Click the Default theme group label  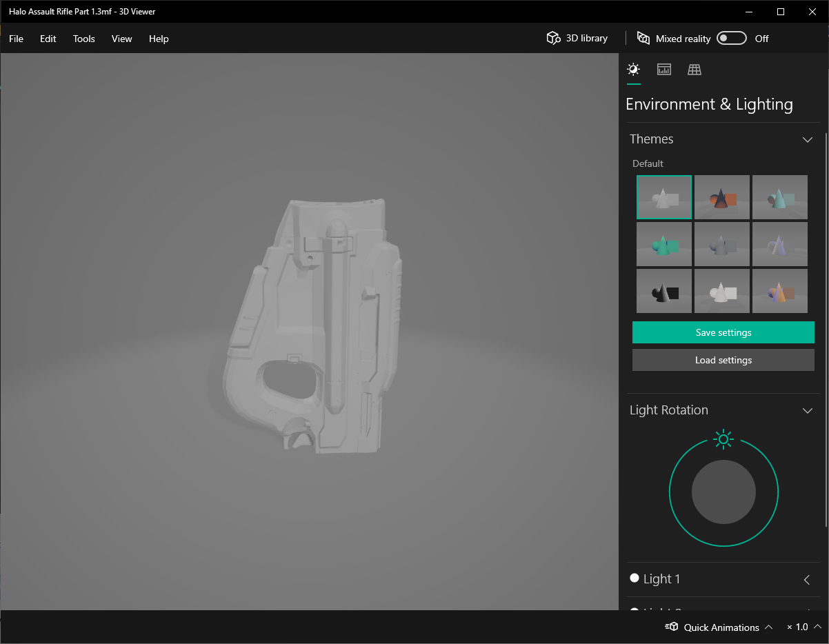click(648, 163)
